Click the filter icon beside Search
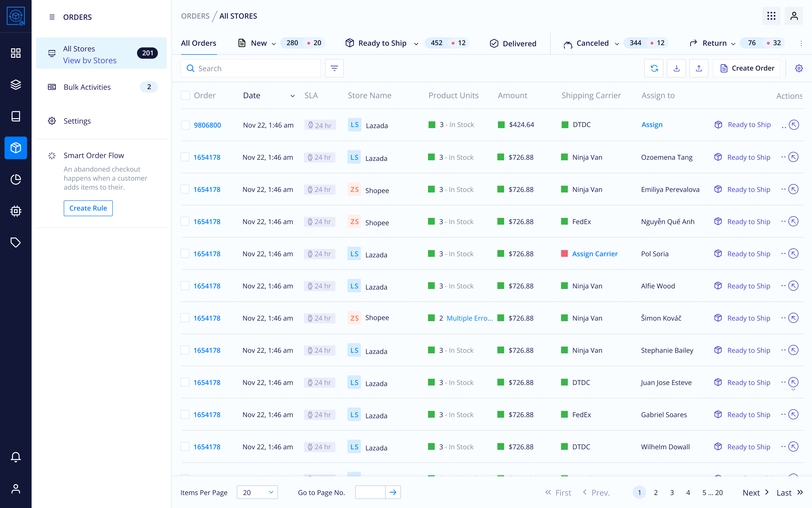This screenshot has width=812, height=508. [x=334, y=68]
